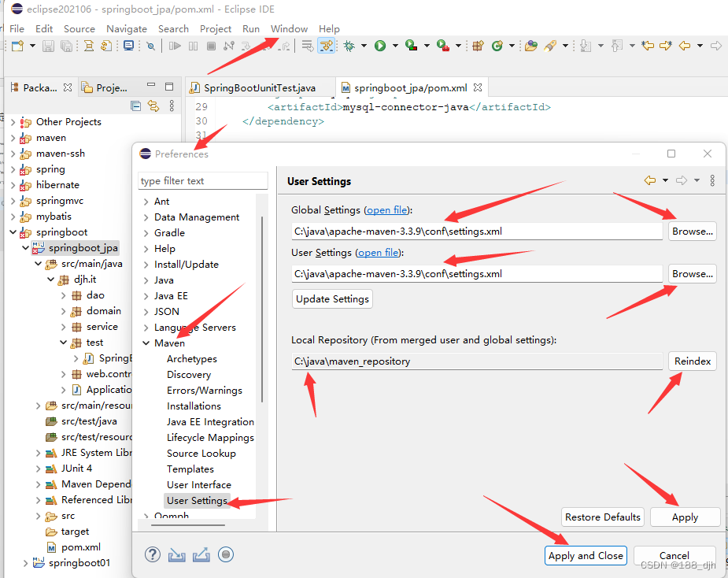Click the New file toolbar icon
Image resolution: width=728 pixels, height=578 pixels.
point(17,46)
